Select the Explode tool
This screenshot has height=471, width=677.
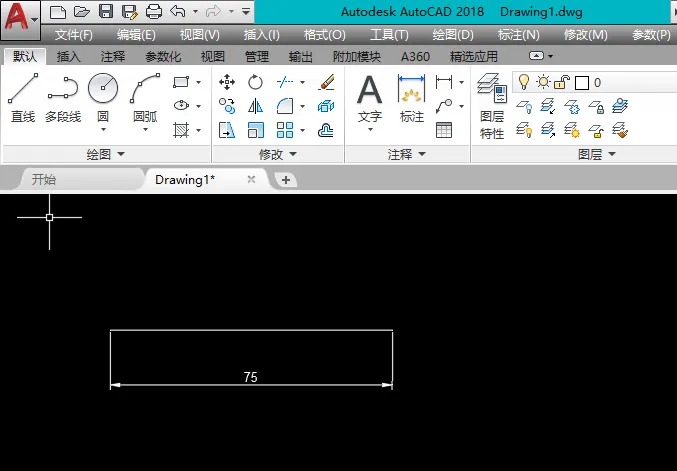(x=326, y=106)
